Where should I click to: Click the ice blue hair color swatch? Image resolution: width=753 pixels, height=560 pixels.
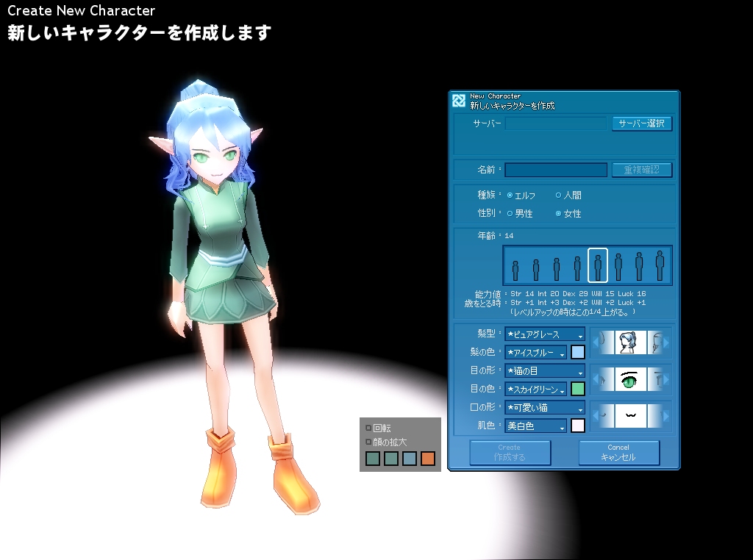point(578,353)
